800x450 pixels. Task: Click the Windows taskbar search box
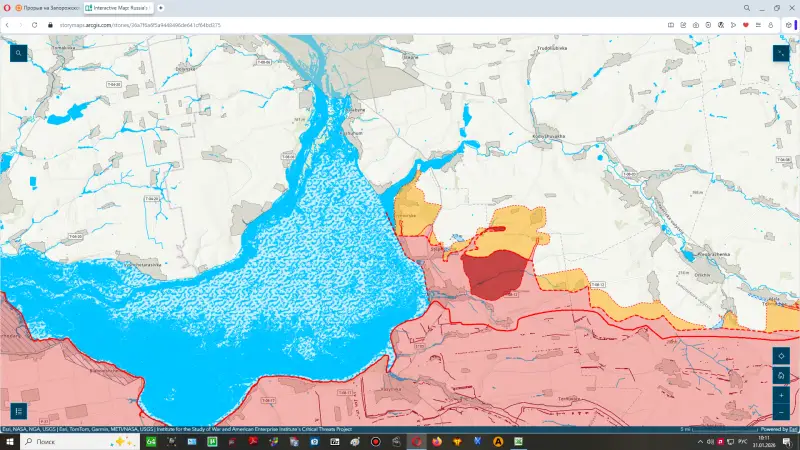(70, 441)
